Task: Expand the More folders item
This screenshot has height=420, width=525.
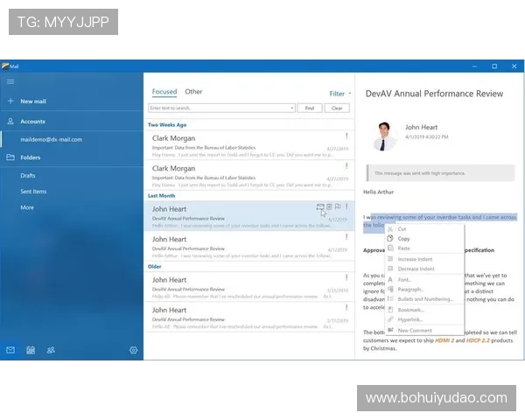Action: [x=27, y=207]
